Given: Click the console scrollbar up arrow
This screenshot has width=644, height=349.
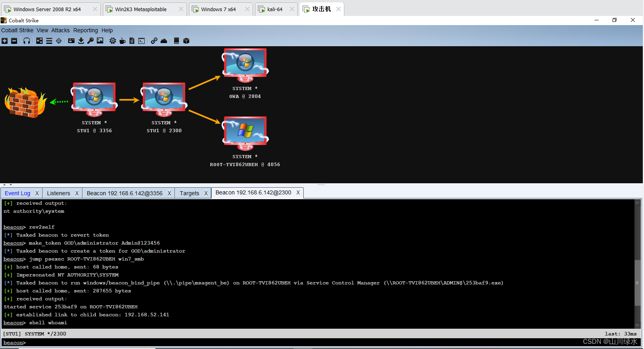Looking at the screenshot, I should [x=638, y=202].
